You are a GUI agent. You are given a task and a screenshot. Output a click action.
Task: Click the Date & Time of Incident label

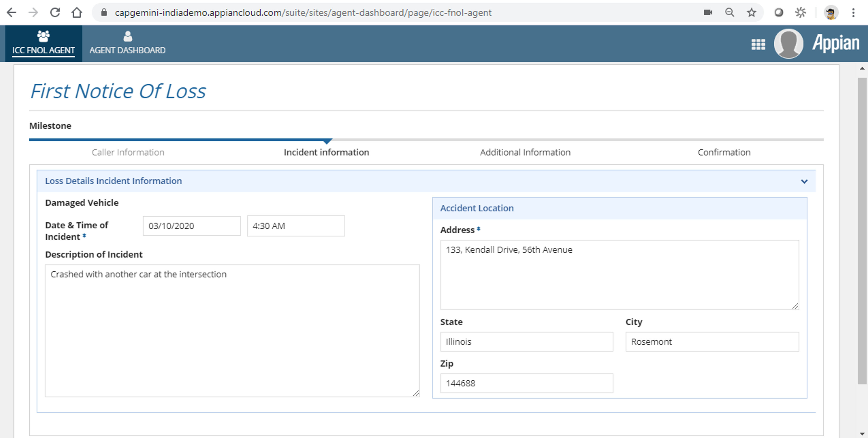[x=76, y=231]
